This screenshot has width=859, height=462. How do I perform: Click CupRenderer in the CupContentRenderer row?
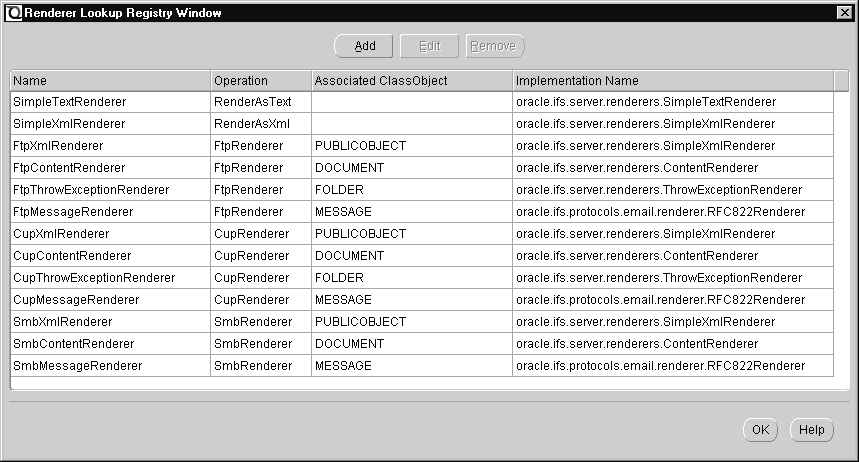click(x=261, y=256)
